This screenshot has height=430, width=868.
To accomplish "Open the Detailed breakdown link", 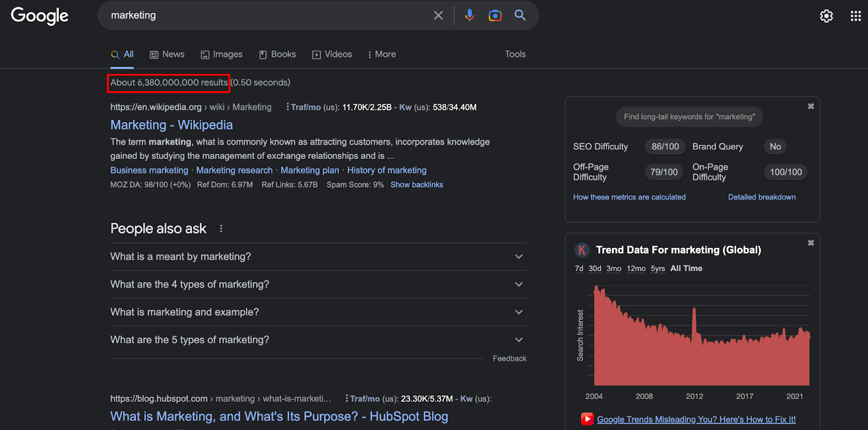I will (762, 197).
